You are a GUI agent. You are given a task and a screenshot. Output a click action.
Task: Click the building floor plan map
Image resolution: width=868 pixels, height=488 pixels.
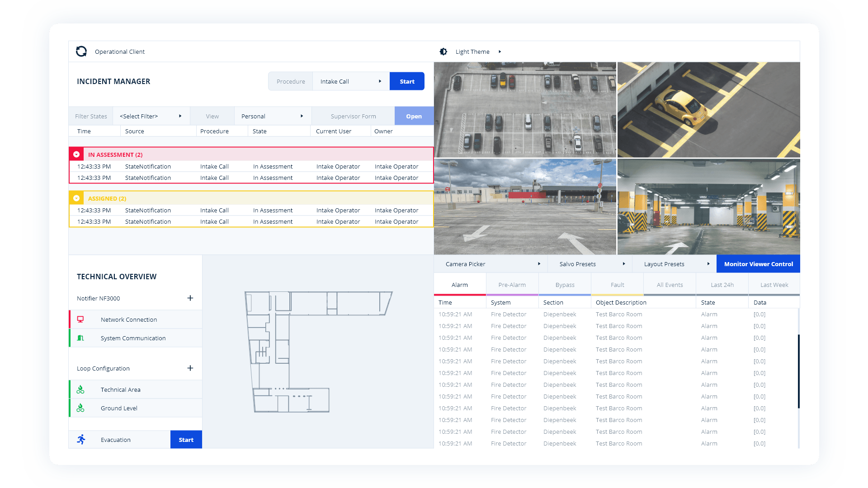click(x=318, y=352)
